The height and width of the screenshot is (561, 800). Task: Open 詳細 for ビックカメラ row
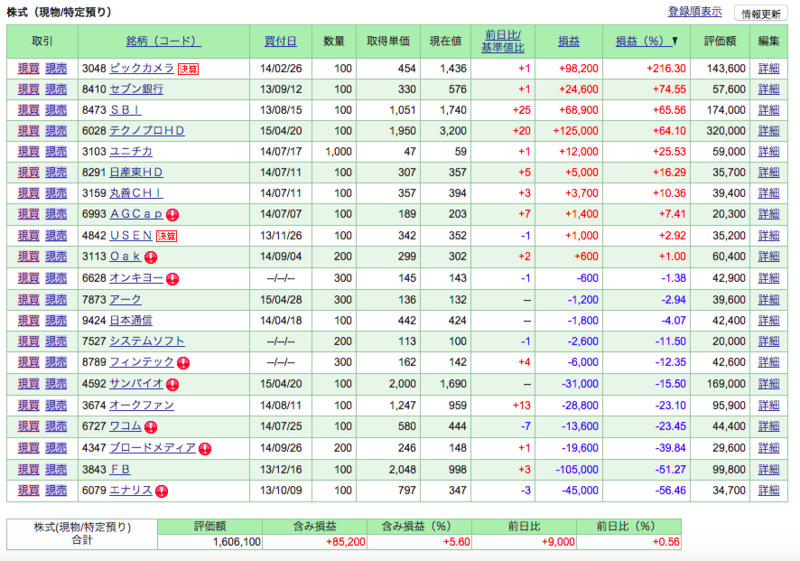pyautogui.click(x=768, y=68)
